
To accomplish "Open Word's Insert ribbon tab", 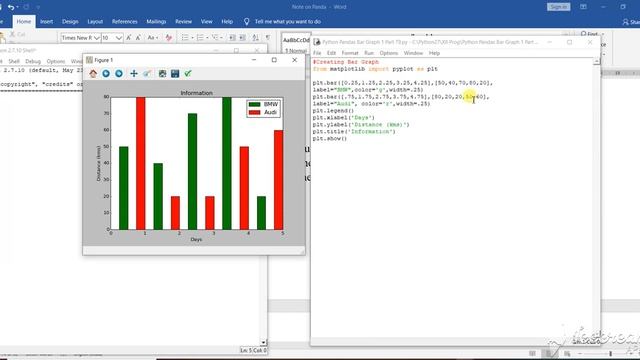I will coord(47,21).
